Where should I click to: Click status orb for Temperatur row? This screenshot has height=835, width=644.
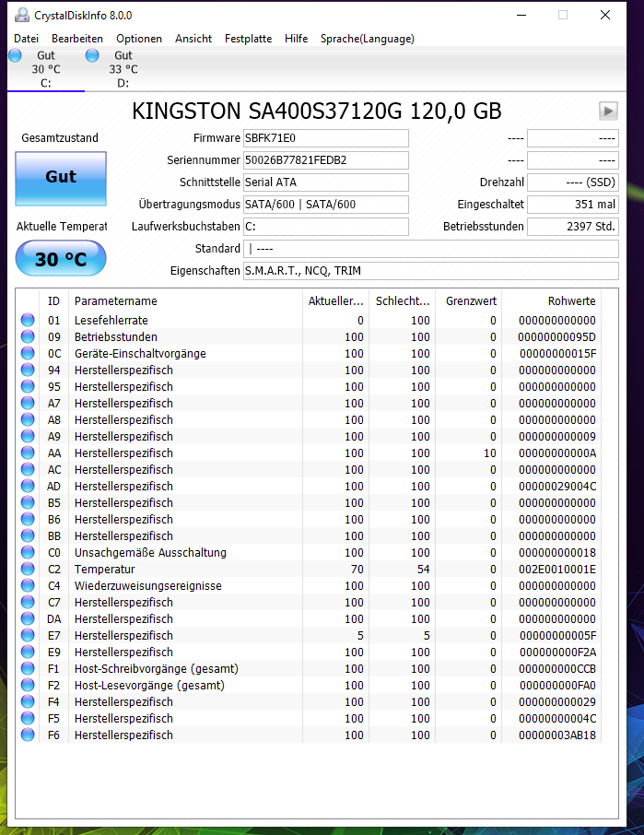28,569
